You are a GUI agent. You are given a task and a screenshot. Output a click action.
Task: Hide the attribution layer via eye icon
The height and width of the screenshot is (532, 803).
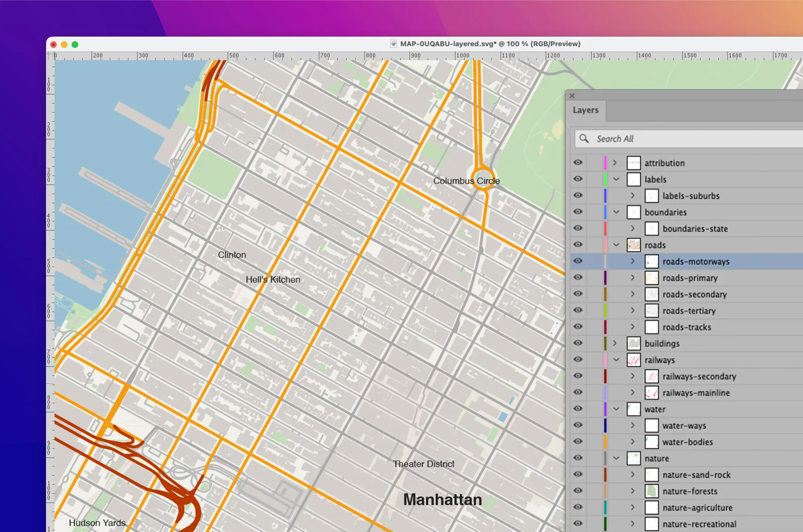[578, 163]
